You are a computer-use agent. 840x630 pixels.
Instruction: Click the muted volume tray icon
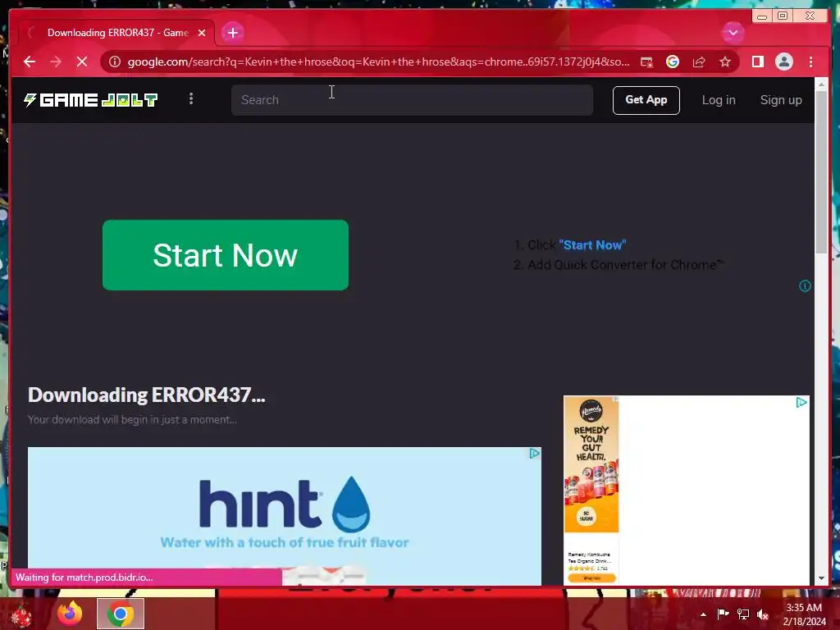coord(763,614)
